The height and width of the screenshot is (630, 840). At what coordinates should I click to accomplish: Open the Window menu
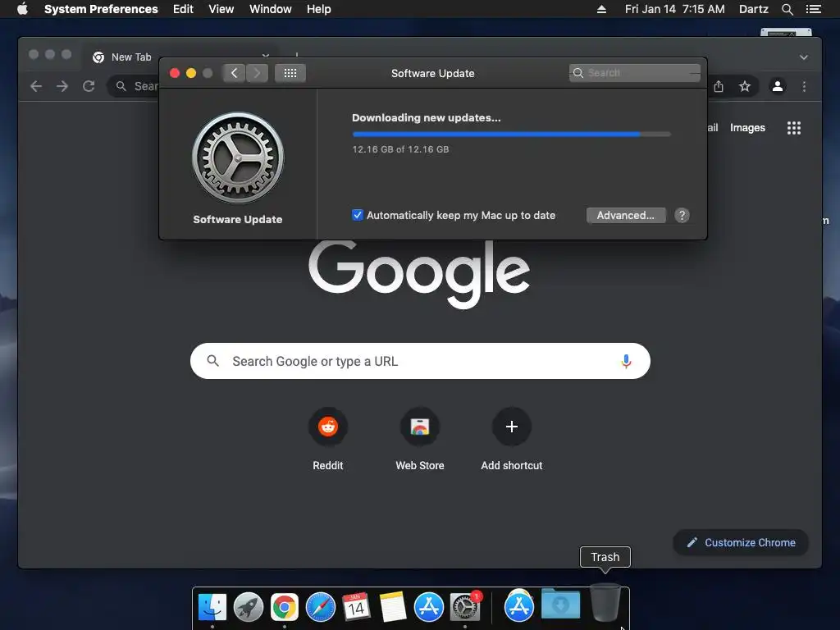[271, 9]
